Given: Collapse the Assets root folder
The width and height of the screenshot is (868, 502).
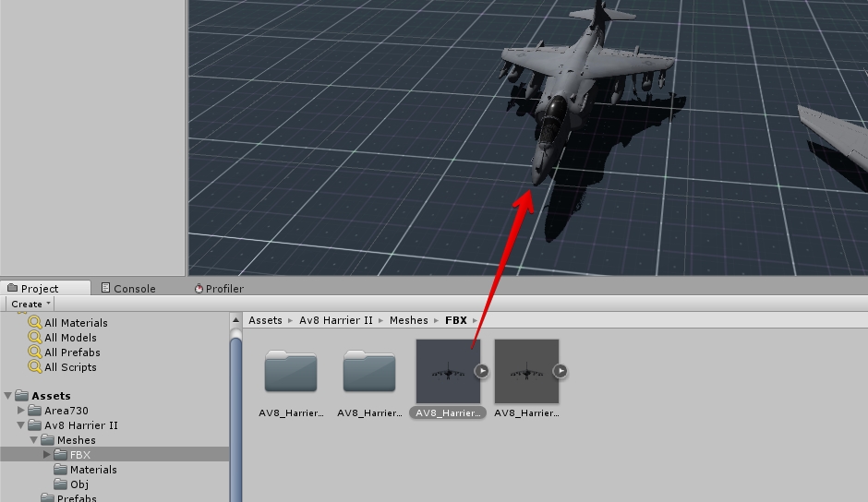Looking at the screenshot, I should pos(7,396).
